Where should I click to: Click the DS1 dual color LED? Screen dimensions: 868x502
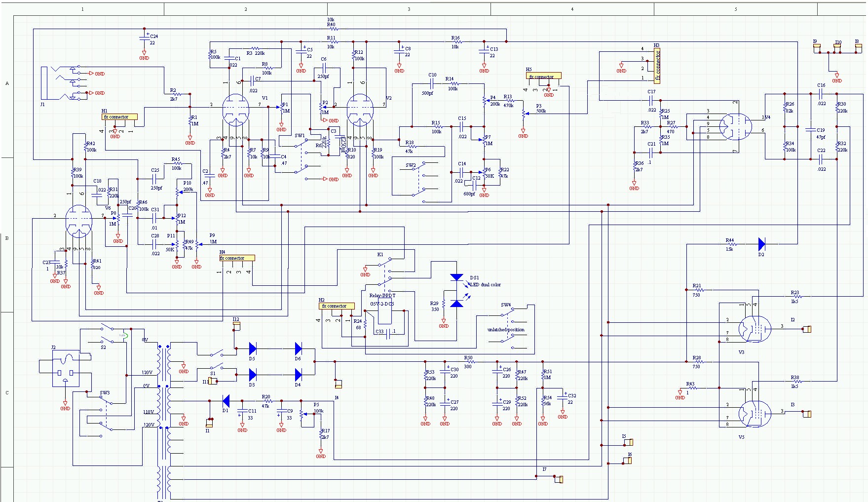point(457,290)
